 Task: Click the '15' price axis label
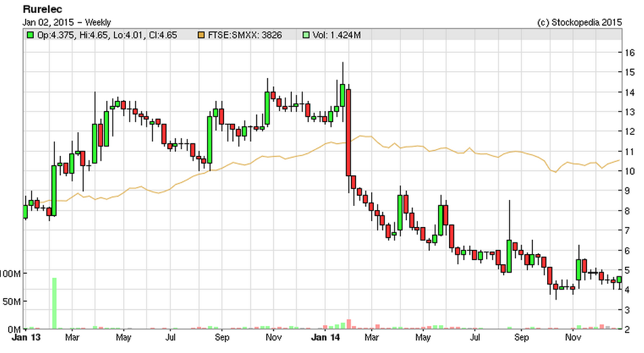[x=630, y=72]
